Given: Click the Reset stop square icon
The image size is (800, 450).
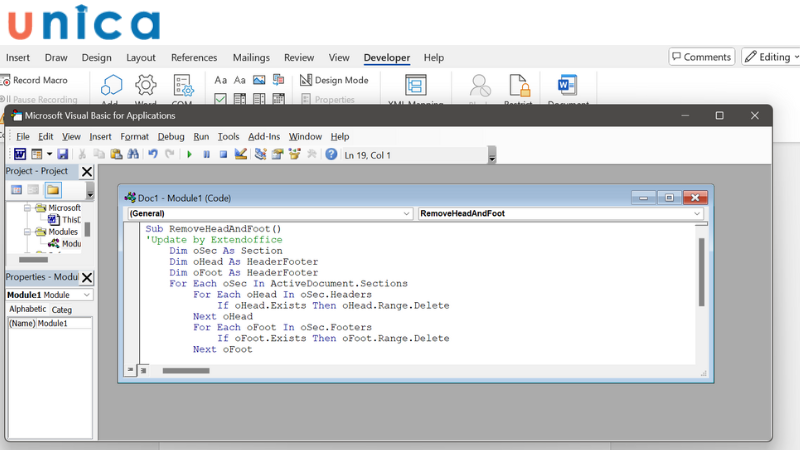Looking at the screenshot, I should tap(223, 154).
